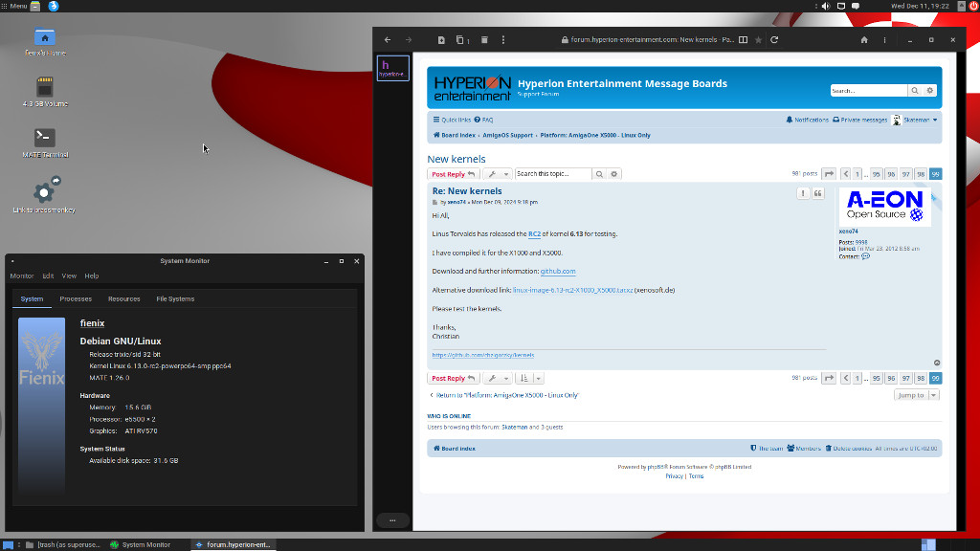This screenshot has width=980, height=551.
Task: Open Edit menu in System Monitor
Action: tap(48, 276)
